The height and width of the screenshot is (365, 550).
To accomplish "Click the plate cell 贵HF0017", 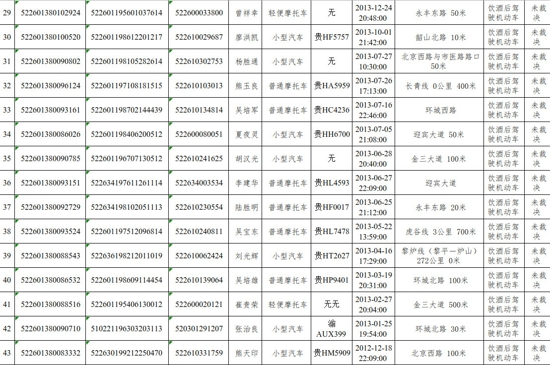I will (x=331, y=207).
